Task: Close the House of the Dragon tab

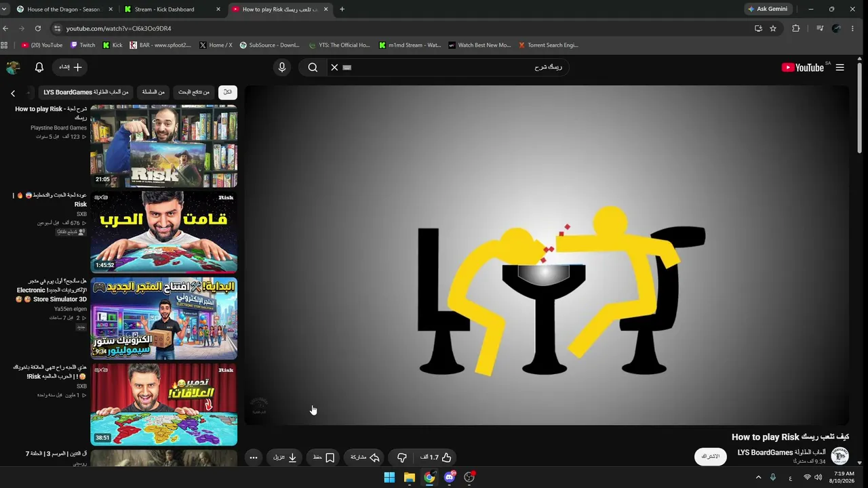Action: click(111, 9)
